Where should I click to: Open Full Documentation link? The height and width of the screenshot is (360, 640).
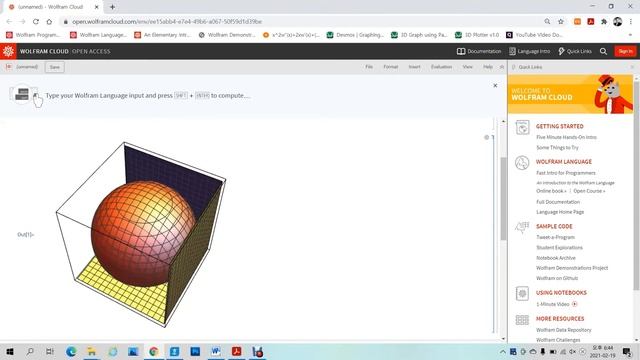(x=558, y=202)
